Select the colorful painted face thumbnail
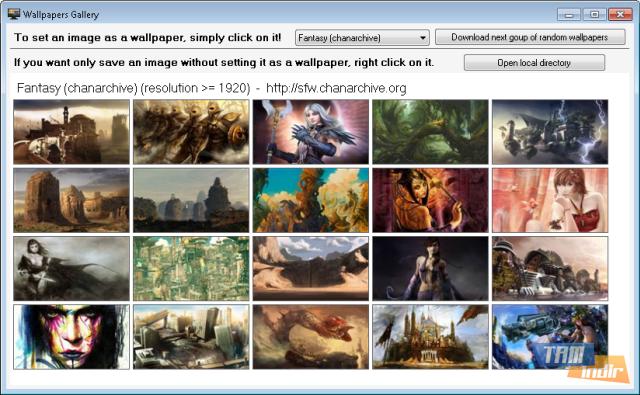 tap(71, 337)
